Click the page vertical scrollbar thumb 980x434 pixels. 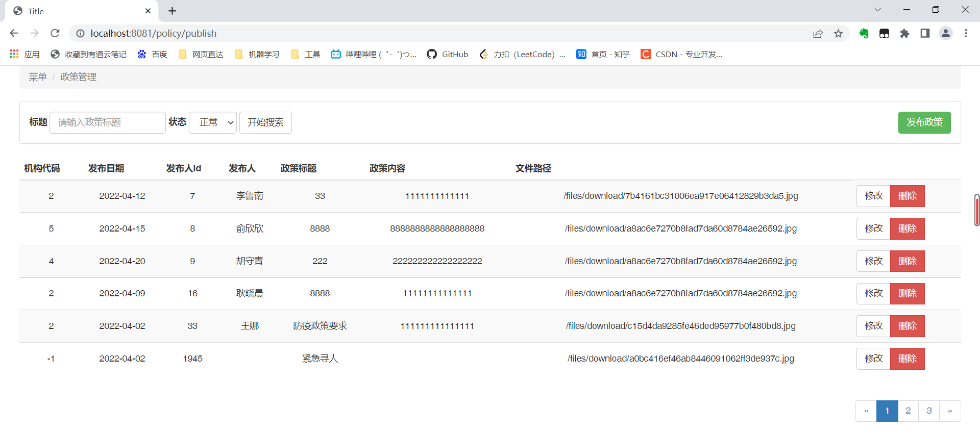tap(977, 210)
